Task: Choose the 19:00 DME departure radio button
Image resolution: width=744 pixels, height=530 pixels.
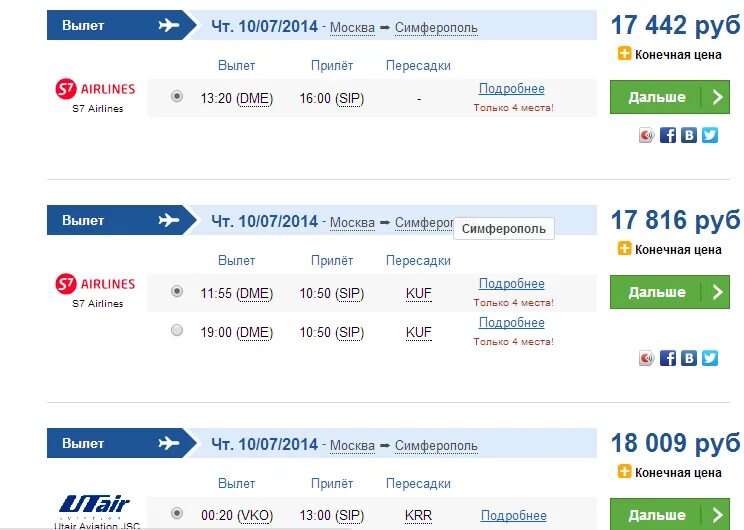Action: coord(177,330)
